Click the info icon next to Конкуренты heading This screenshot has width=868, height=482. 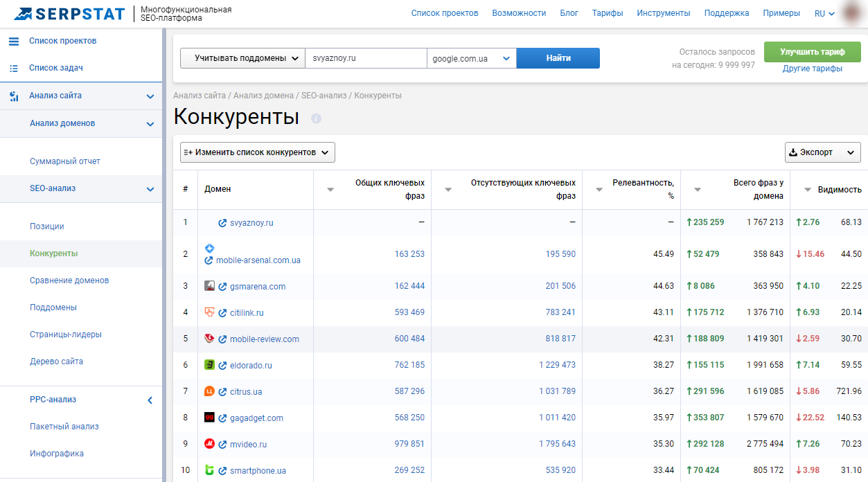[x=316, y=118]
